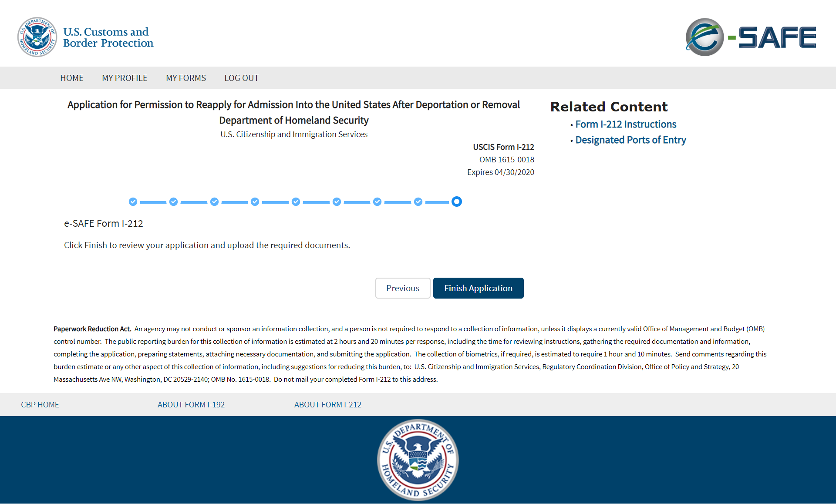This screenshot has width=836, height=504.
Task: Open the HOME navigation item
Action: pos(72,78)
